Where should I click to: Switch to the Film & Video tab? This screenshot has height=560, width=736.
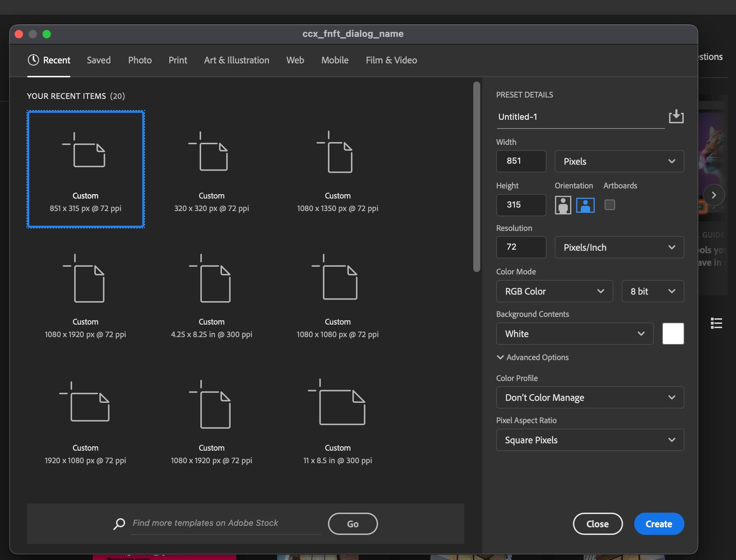391,60
